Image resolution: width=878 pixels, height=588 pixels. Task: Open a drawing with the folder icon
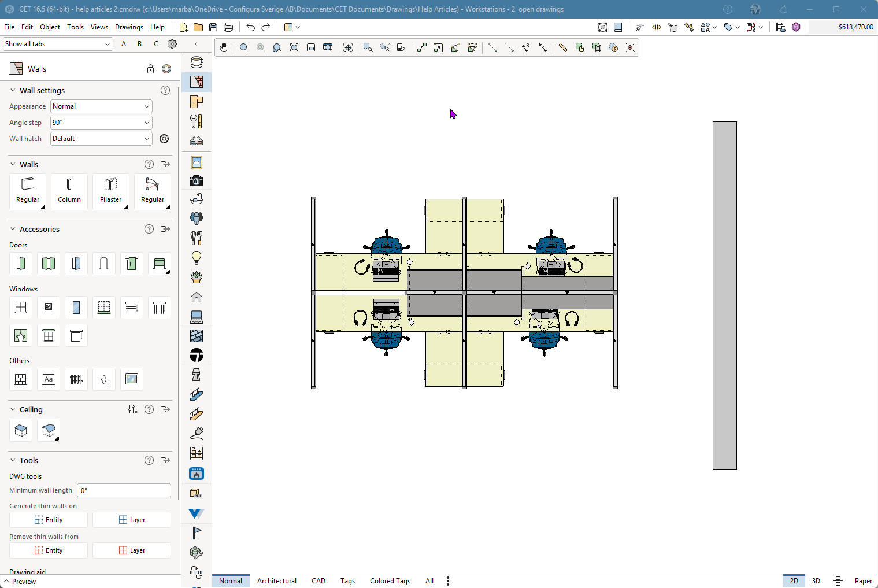tap(198, 27)
